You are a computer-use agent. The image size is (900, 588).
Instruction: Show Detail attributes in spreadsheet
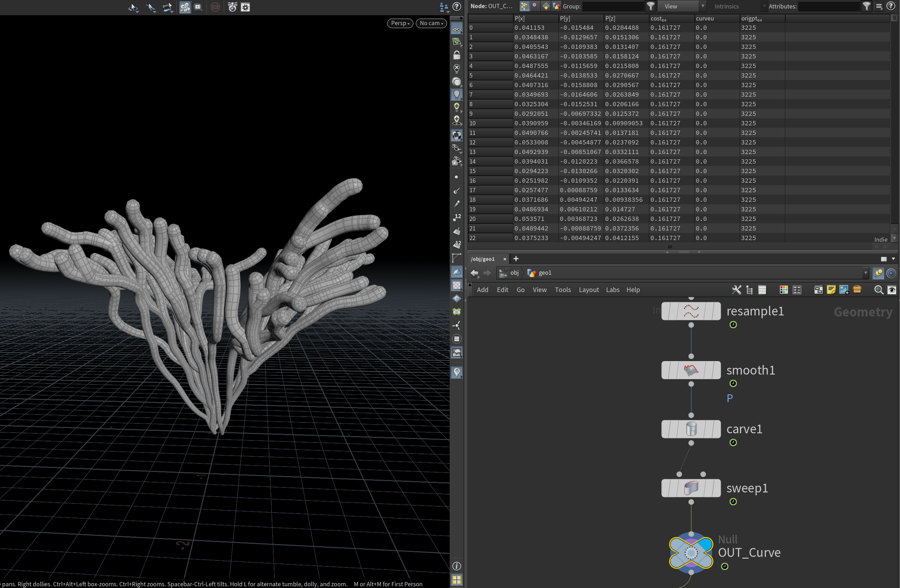point(556,6)
